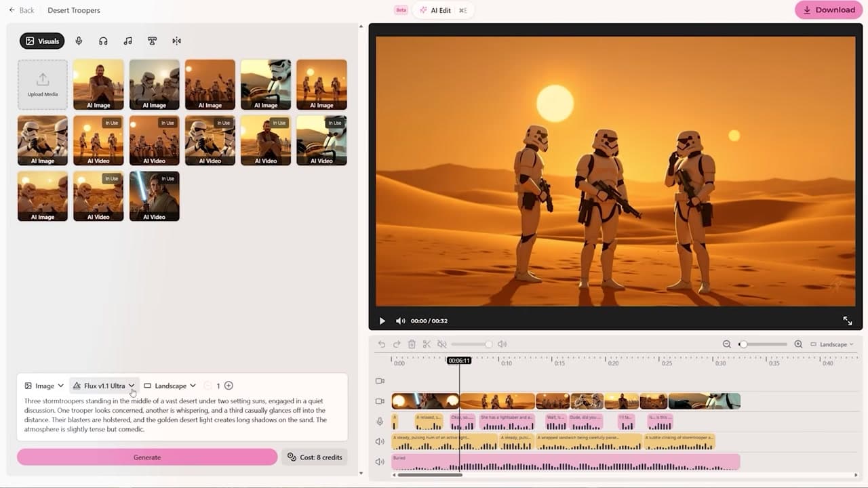Viewport: 868px width, 488px height.
Task: Go Back to the previous page
Action: [22, 10]
